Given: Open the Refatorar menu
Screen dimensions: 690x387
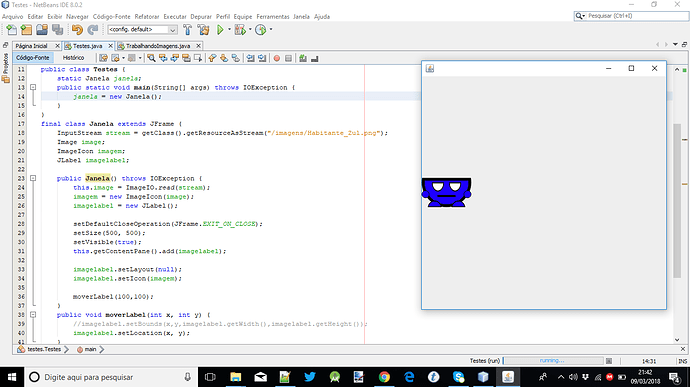Looking at the screenshot, I should point(147,16).
